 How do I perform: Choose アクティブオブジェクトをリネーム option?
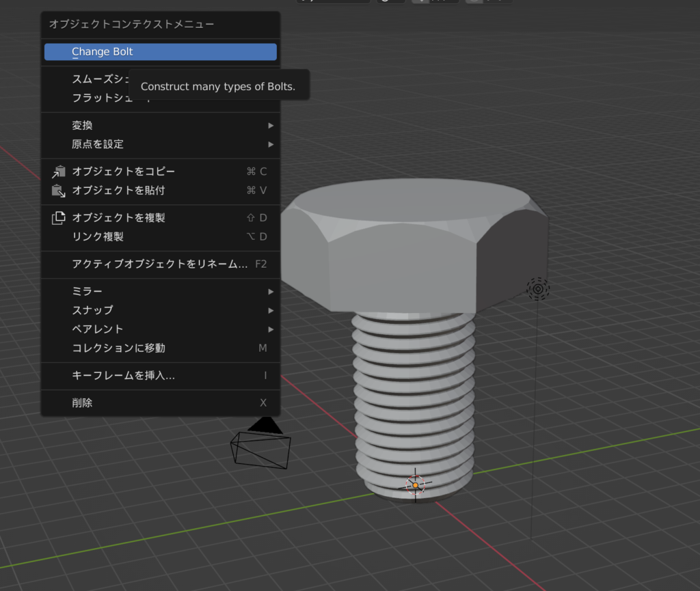[160, 264]
